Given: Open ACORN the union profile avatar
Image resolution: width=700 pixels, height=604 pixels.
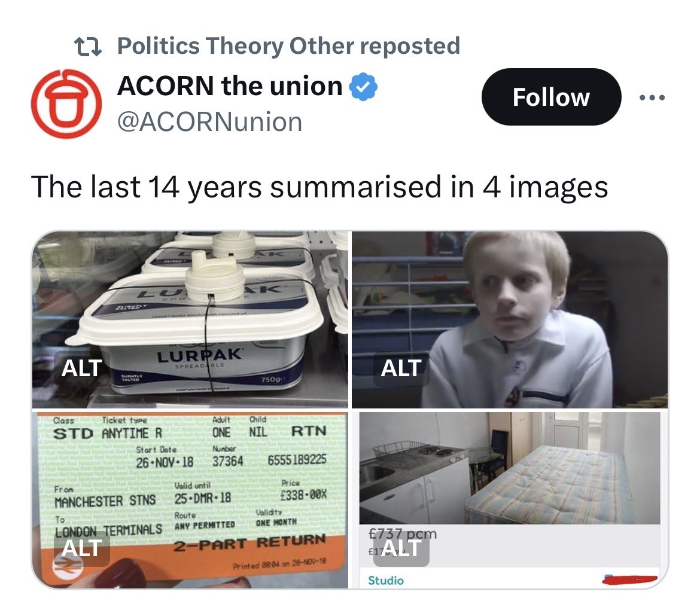Looking at the screenshot, I should pos(66,103).
